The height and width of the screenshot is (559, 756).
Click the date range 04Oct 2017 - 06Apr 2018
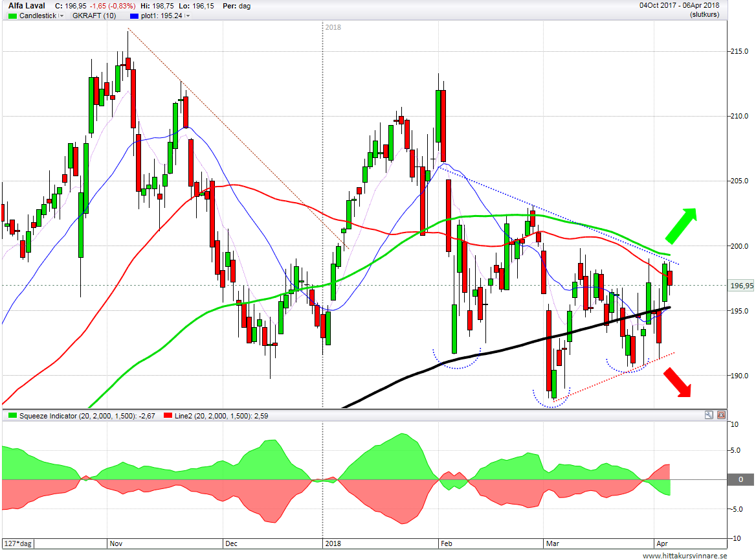[680, 5]
